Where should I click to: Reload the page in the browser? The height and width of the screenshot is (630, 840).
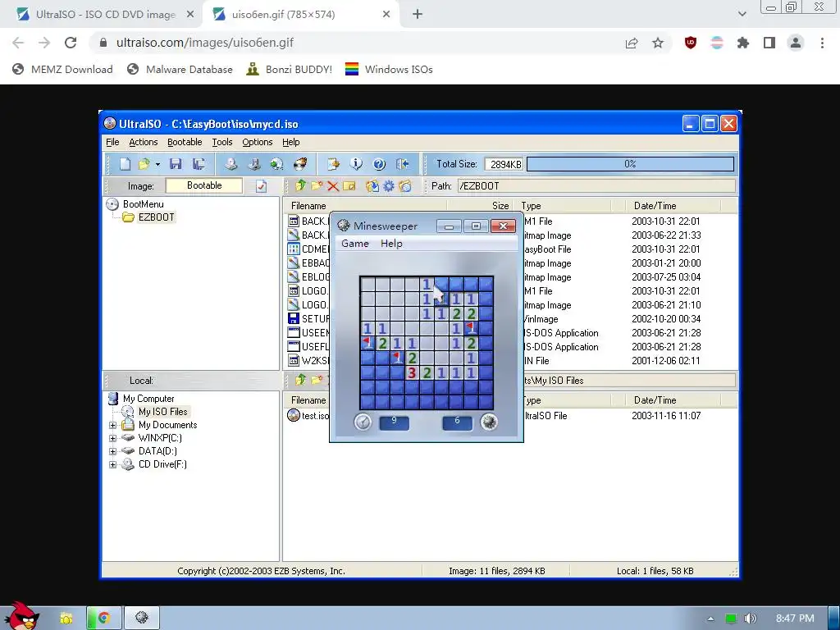point(71,43)
